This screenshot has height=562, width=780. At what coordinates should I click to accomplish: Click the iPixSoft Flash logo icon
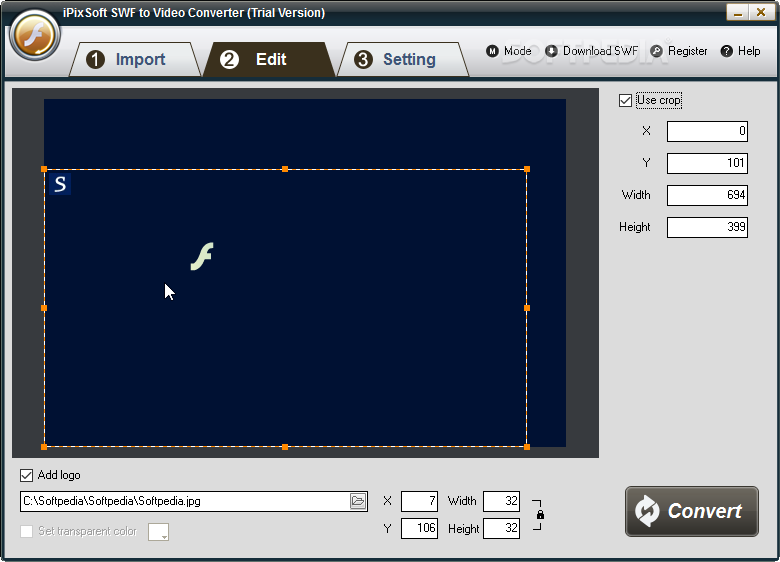pos(35,36)
